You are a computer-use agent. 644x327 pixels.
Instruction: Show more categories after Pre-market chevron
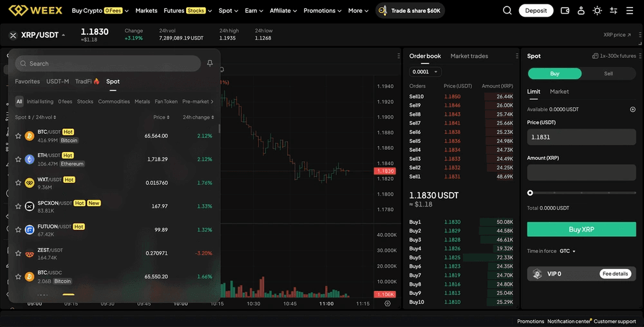[212, 102]
